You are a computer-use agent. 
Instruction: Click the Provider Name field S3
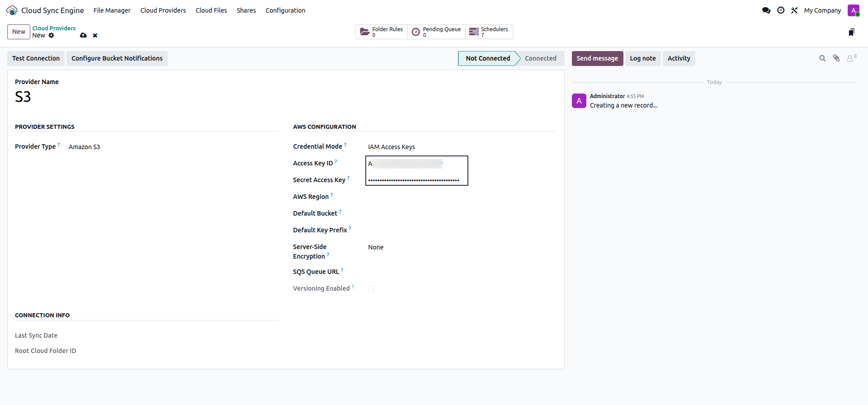[285, 97]
